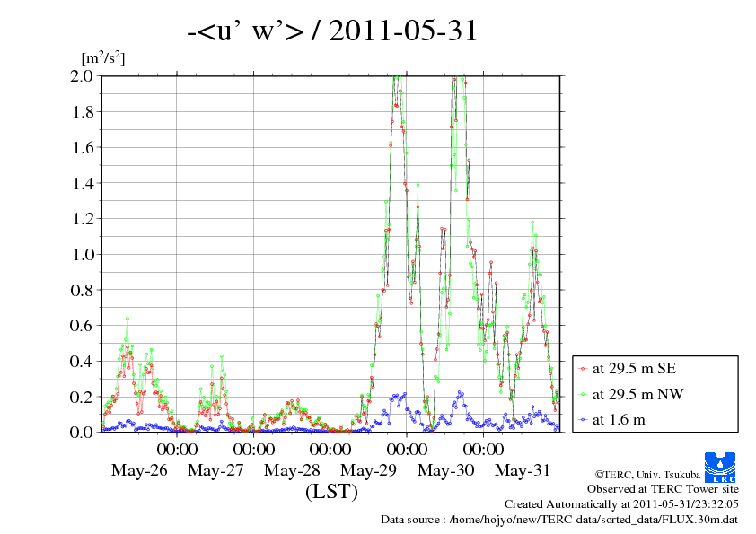This screenshot has height=534, width=756.
Task: Click the y-axis value 1.0
Action: 83,255
